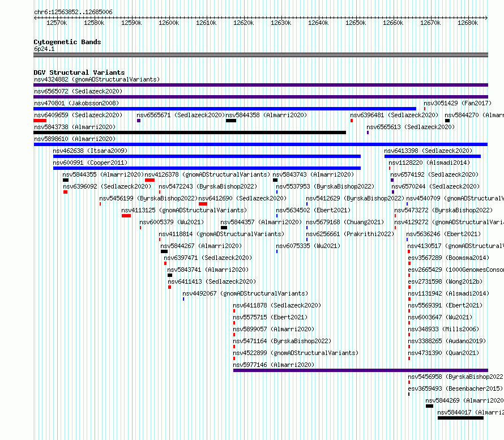The height and width of the screenshot is (440, 504).
Task: Click the black nsv5844358 variant block
Action: click(231, 121)
